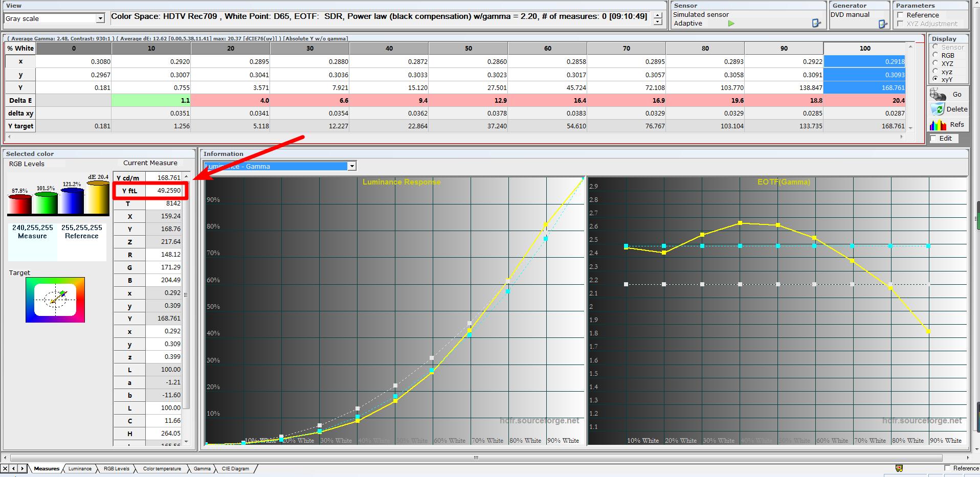The width and height of the screenshot is (980, 477).
Task: Select xyY display radio button
Action: (x=936, y=79)
